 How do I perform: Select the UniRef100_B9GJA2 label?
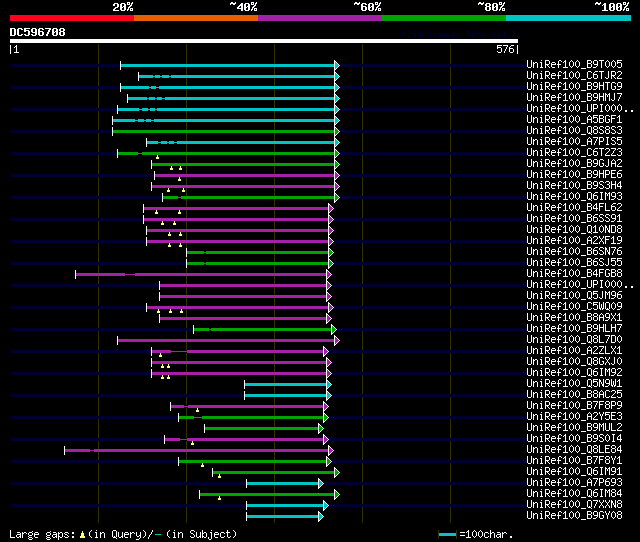[574, 163]
